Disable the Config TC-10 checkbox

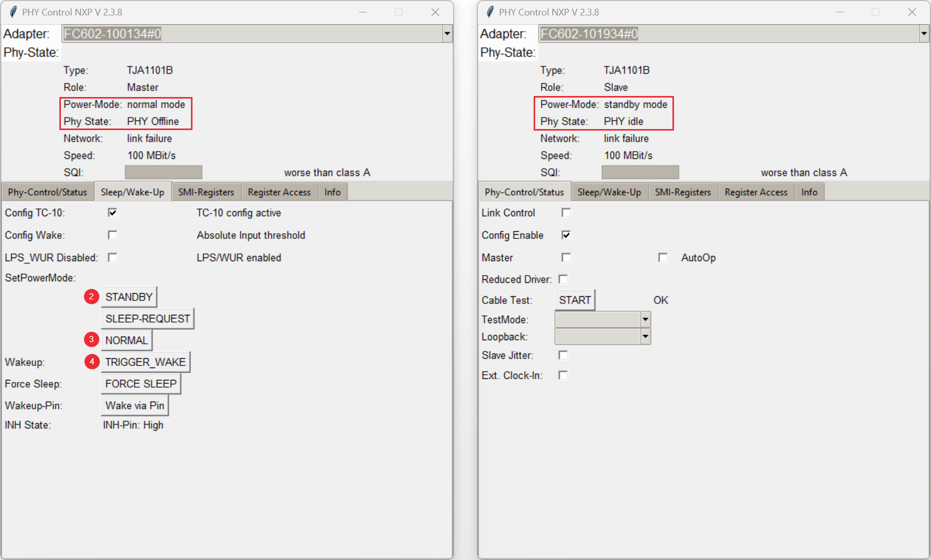113,212
